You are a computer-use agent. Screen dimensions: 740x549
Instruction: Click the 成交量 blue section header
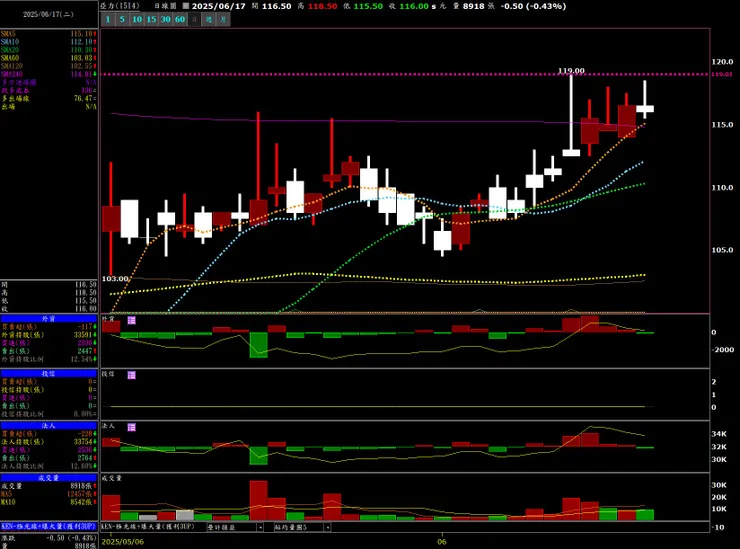tap(49, 478)
